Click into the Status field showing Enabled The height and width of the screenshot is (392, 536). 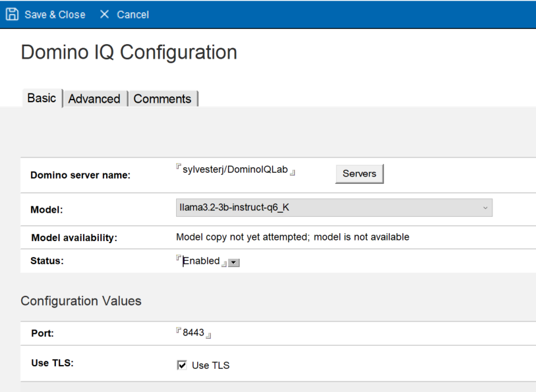(x=201, y=261)
